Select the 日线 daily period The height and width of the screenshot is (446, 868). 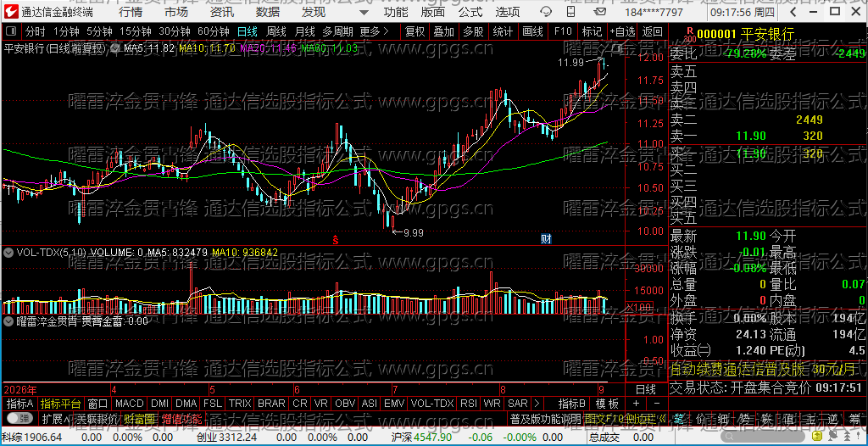click(248, 31)
